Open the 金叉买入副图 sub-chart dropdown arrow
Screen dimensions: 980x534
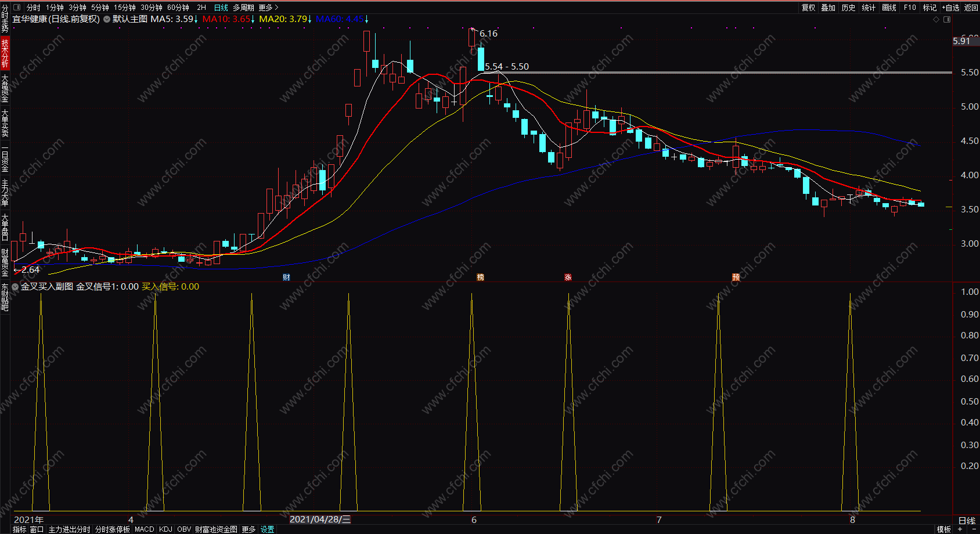pyautogui.click(x=15, y=287)
